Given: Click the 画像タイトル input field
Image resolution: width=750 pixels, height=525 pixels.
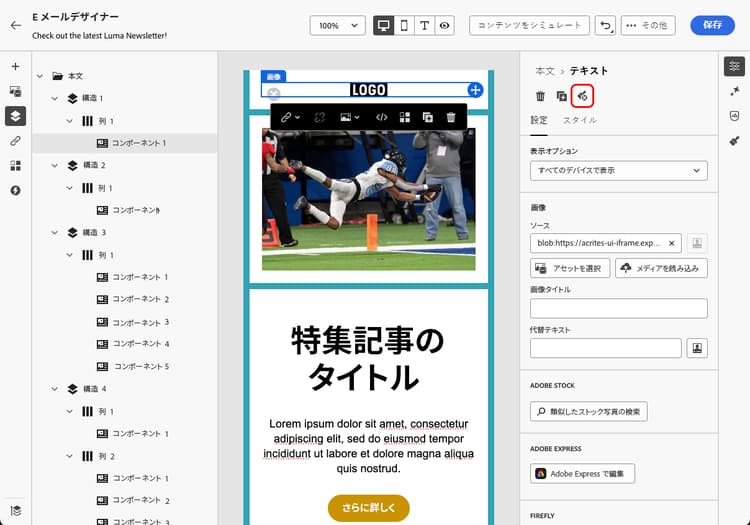Looking at the screenshot, I should pos(618,308).
